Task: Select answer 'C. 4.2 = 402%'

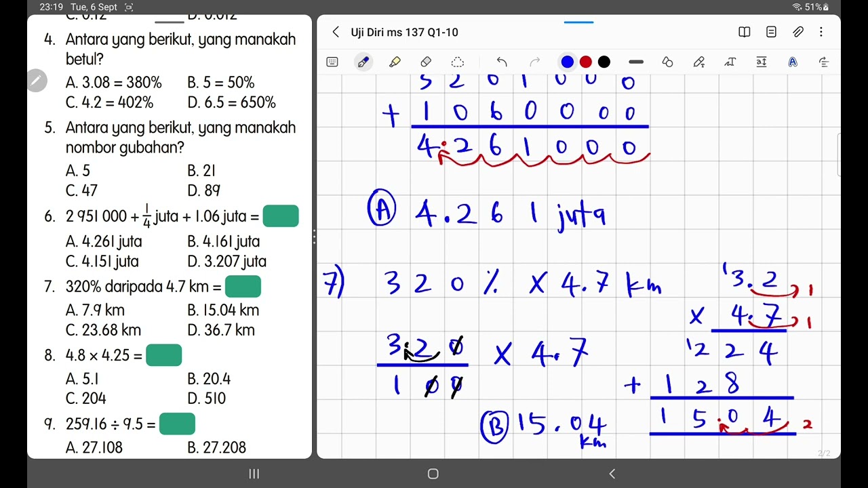Action: coord(110,103)
